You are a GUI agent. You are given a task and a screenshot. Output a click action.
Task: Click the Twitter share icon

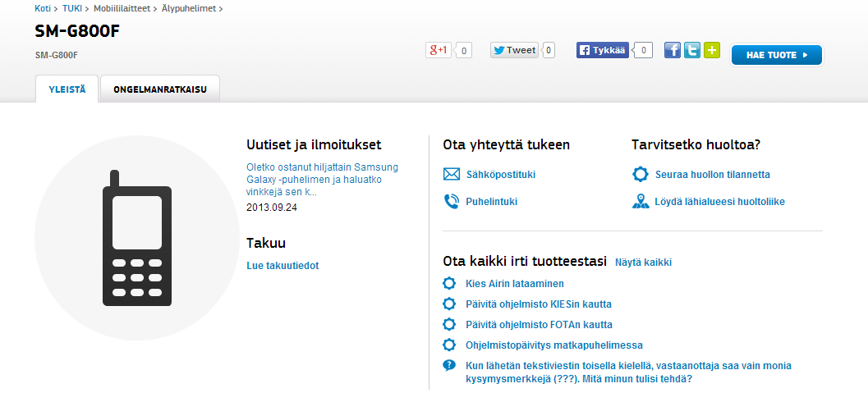tap(692, 50)
